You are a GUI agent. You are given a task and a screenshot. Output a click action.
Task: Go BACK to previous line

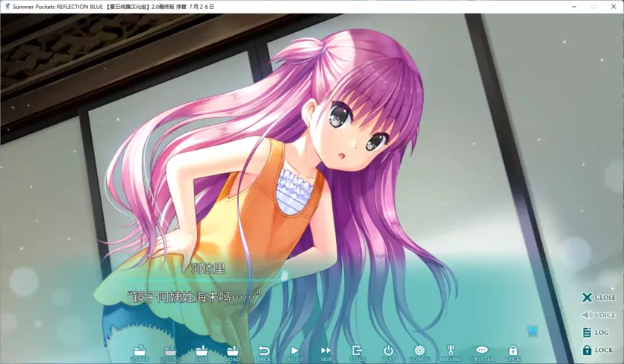pyautogui.click(x=263, y=354)
